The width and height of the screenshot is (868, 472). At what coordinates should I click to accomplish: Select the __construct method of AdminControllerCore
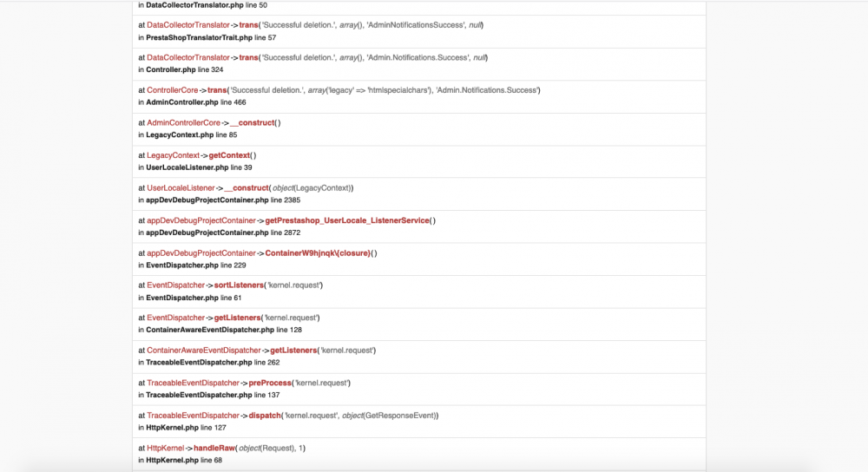252,123
